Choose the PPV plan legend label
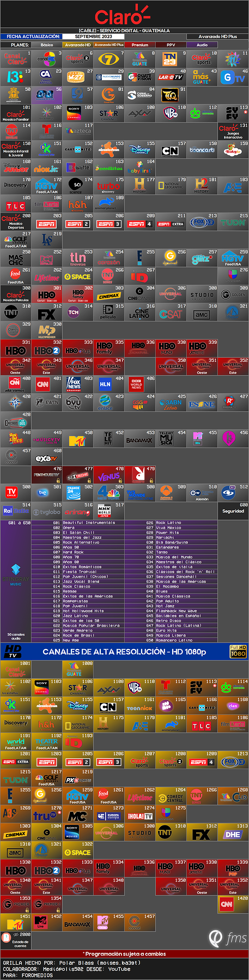The image size is (249, 980). click(171, 45)
